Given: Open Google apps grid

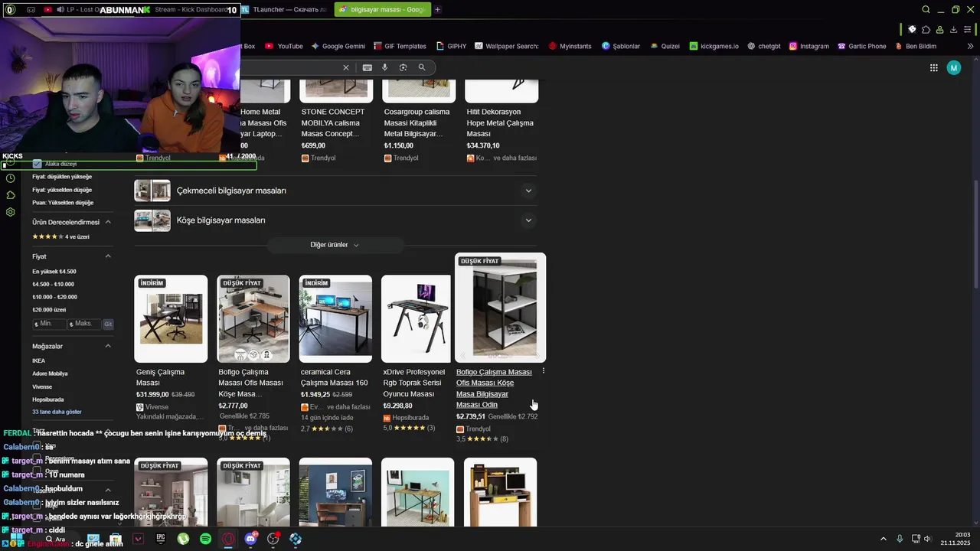Looking at the screenshot, I should 934,67.
